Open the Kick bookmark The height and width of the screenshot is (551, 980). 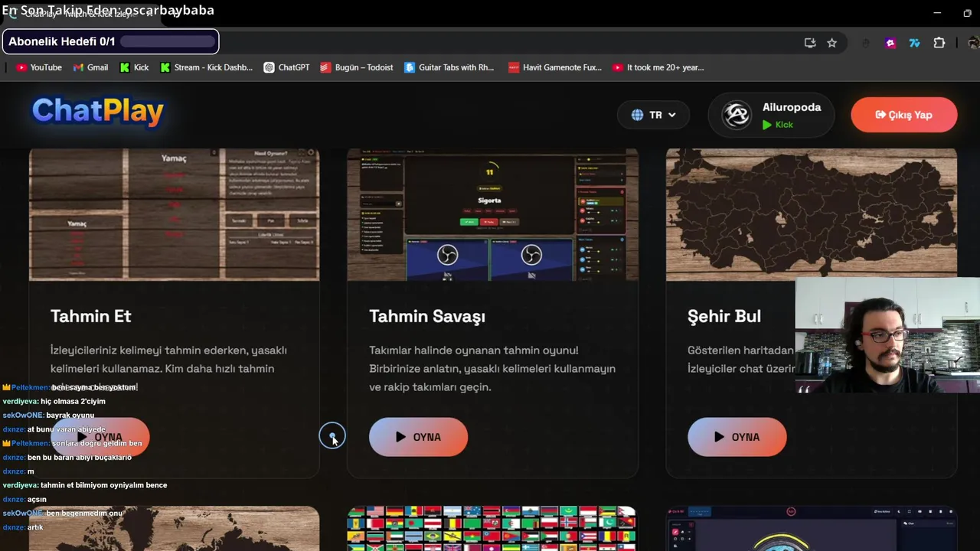coord(134,67)
